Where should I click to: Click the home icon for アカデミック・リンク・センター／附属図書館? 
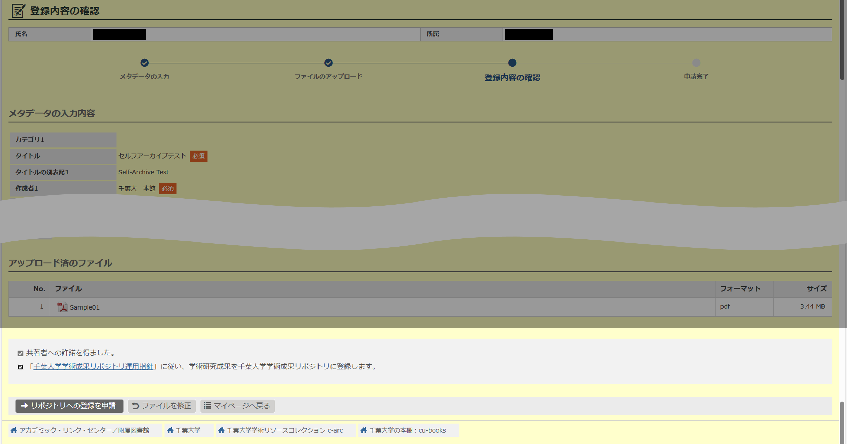click(14, 430)
